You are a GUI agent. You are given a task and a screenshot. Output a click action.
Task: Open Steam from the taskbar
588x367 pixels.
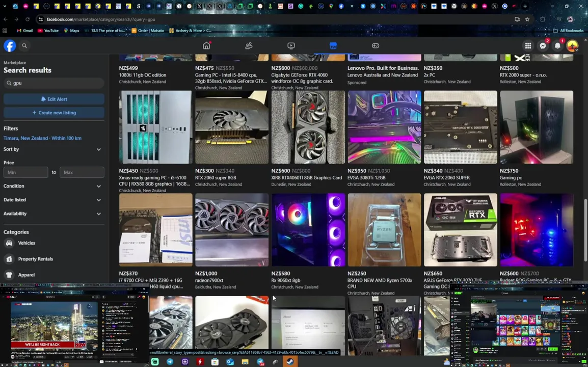(x=290, y=362)
